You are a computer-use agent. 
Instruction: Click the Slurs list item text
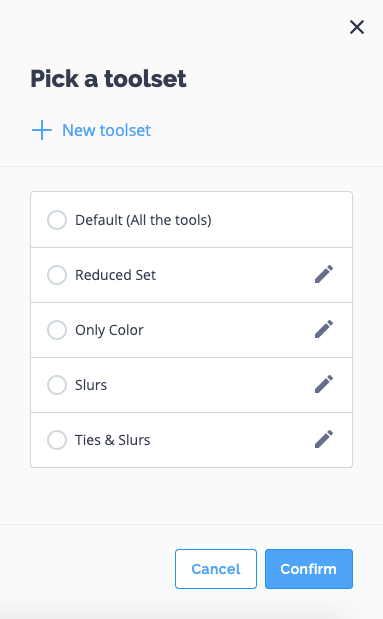point(91,385)
